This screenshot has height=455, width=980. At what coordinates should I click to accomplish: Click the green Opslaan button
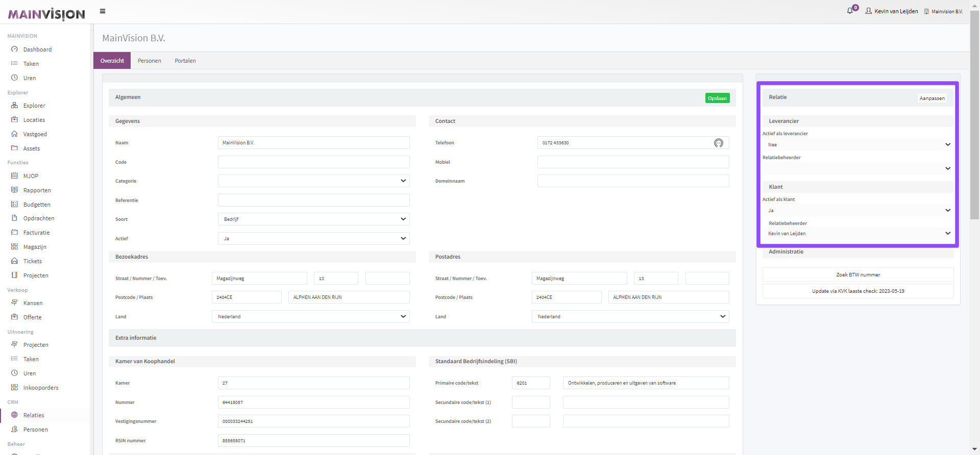[717, 98]
